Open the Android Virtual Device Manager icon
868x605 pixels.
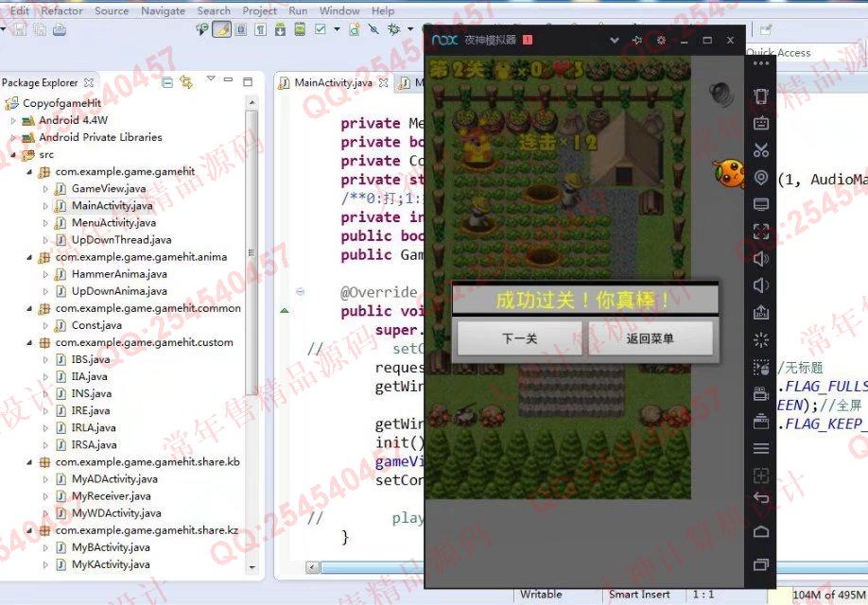[x=300, y=29]
